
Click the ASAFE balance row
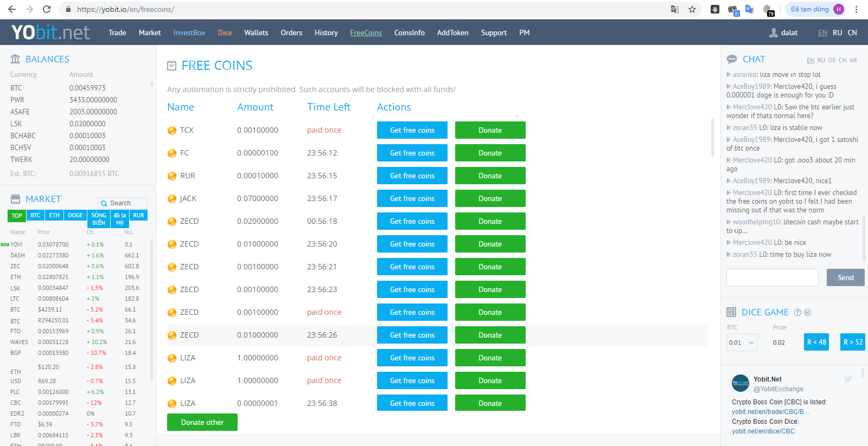[x=78, y=112]
